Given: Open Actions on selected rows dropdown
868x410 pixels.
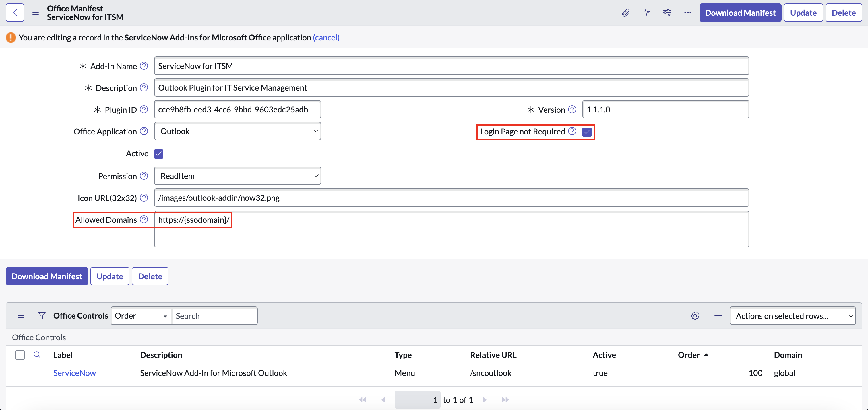Looking at the screenshot, I should (x=793, y=316).
